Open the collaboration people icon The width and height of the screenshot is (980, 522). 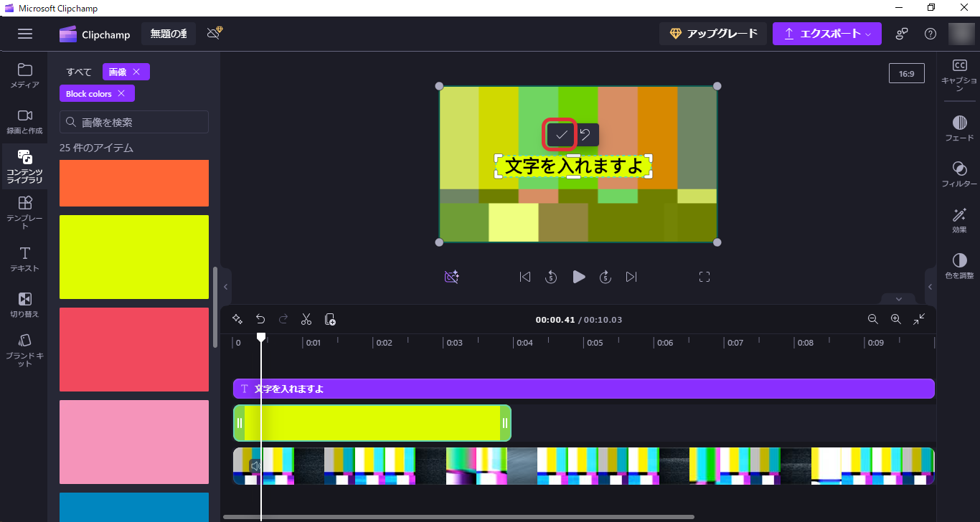(x=902, y=34)
